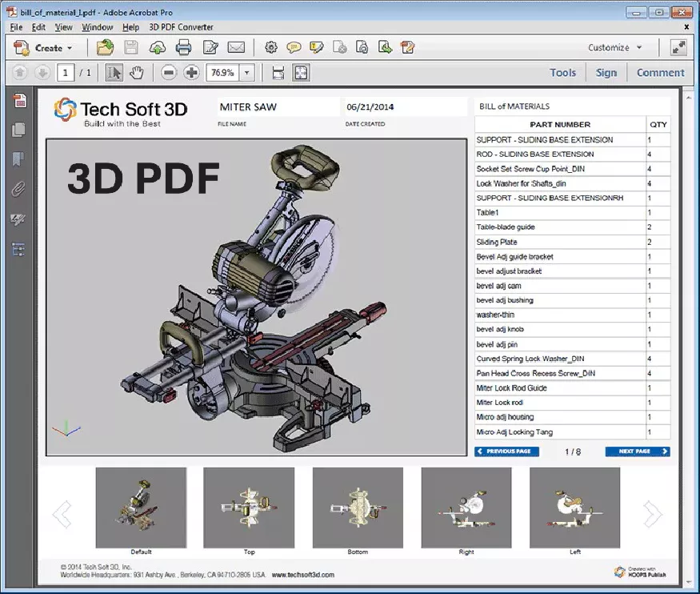Show the Signatures sidebar panel
The image size is (700, 594).
point(18,219)
